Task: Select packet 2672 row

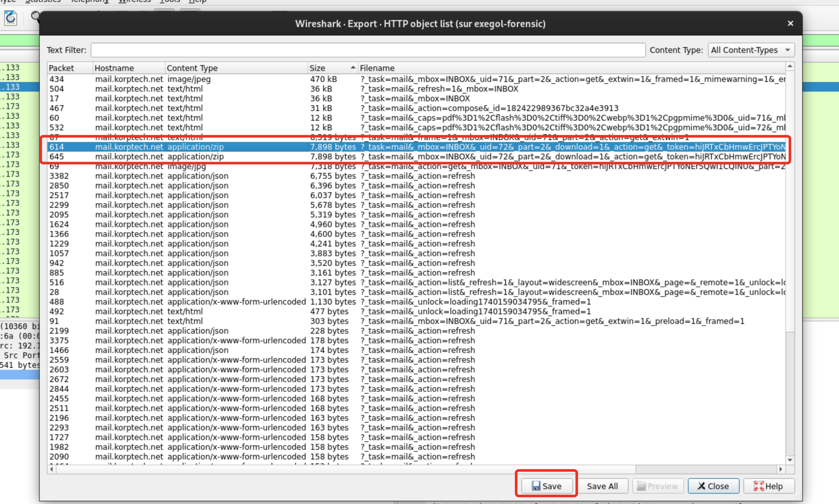Action: coord(416,379)
